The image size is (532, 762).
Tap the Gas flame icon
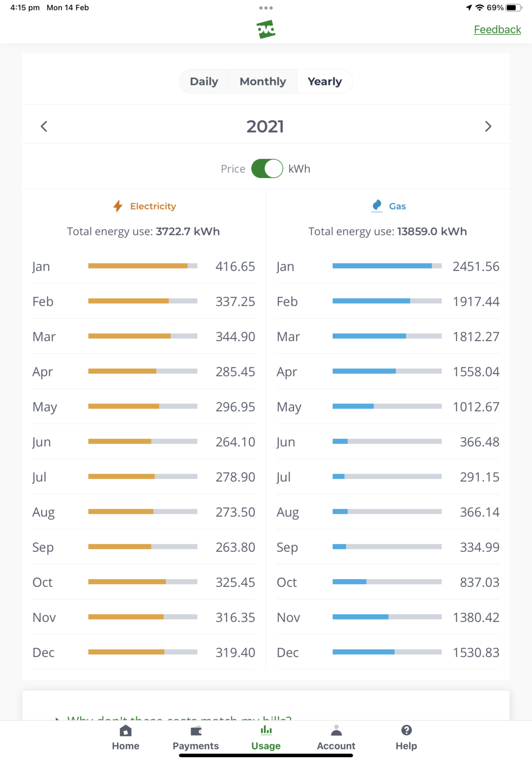click(x=377, y=206)
